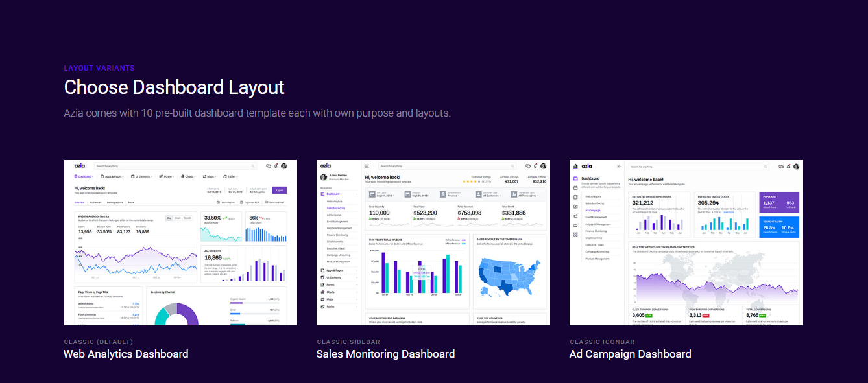Click the user avatar in Ad Campaign preview header

796,166
